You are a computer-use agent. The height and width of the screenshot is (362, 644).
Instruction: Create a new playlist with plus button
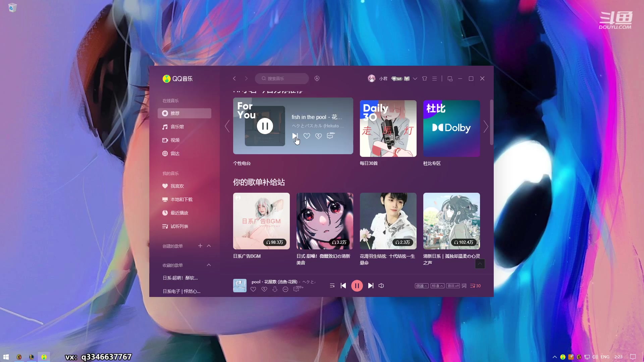tap(200, 246)
